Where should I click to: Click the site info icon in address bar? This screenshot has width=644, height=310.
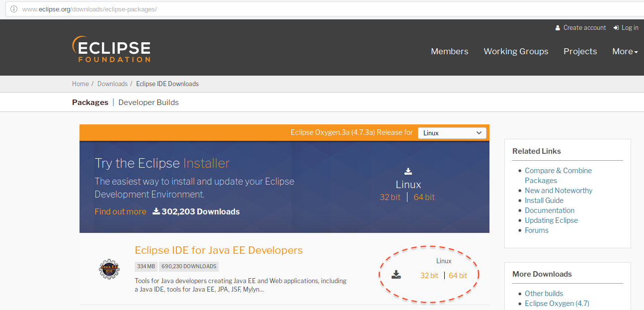(14, 9)
